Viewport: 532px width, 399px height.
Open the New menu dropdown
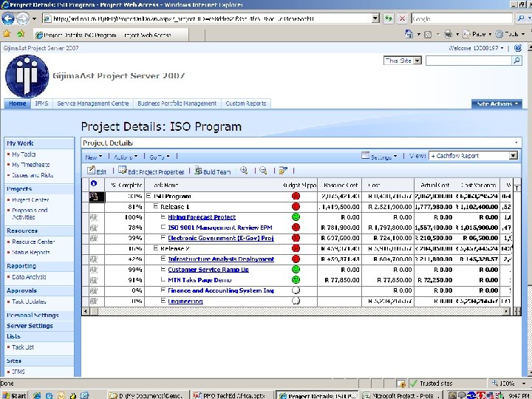tap(94, 157)
